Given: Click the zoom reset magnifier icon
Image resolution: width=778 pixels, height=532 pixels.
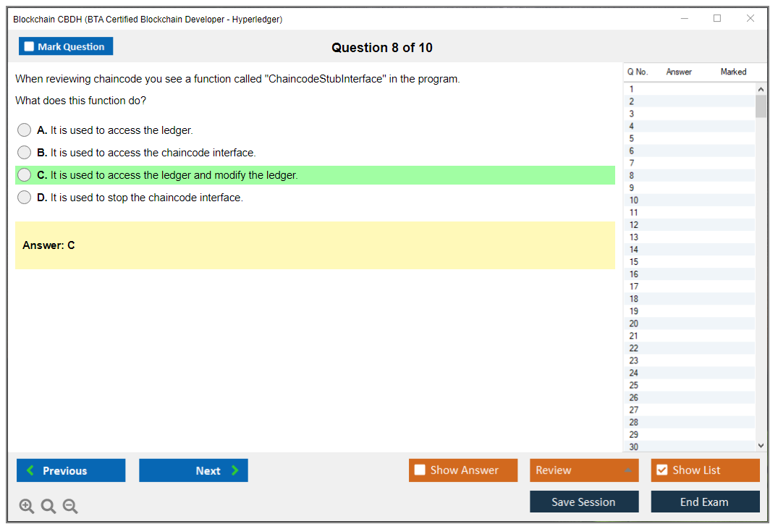Looking at the screenshot, I should pos(48,507).
